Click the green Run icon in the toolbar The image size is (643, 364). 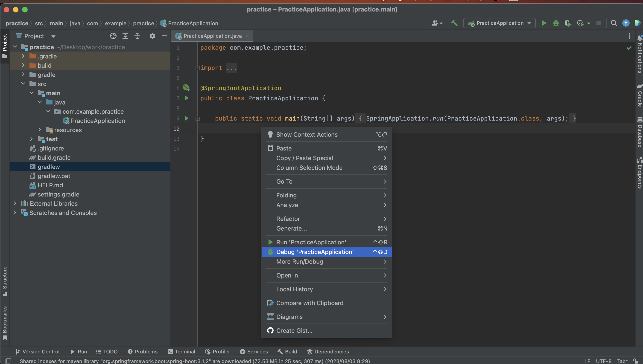544,23
